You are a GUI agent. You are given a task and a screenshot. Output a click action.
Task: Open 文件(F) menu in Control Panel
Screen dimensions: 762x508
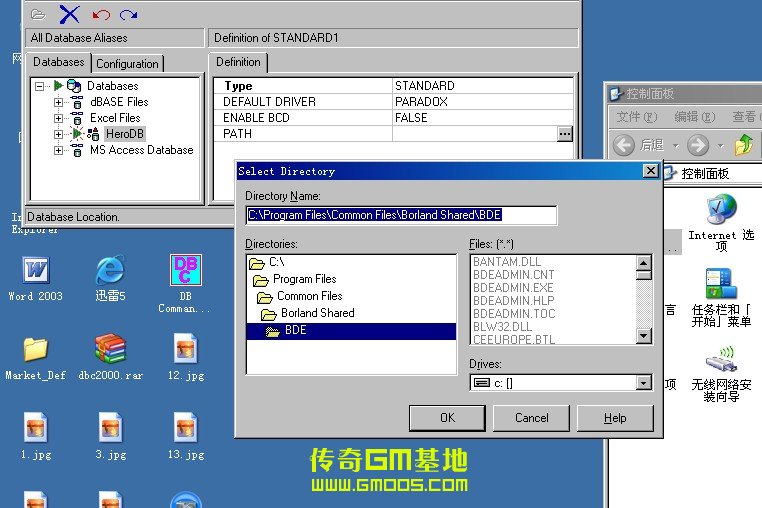coord(637,117)
